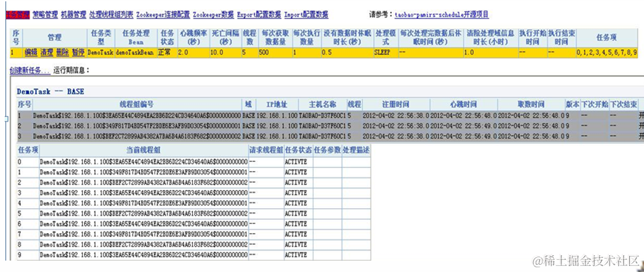Click the 任务项 column header in the top task table
This screenshot has height=272, width=644.
pos(606,38)
